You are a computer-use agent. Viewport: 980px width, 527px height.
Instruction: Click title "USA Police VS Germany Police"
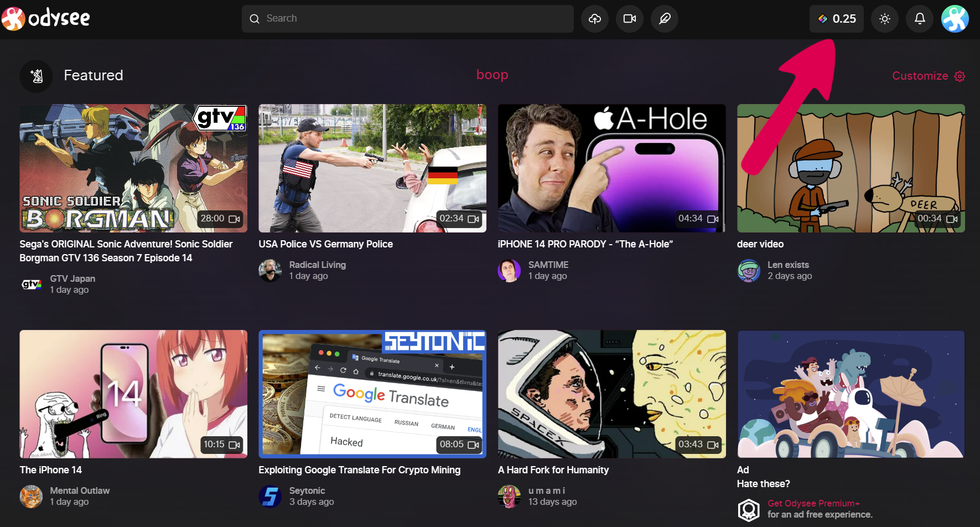[x=325, y=244]
